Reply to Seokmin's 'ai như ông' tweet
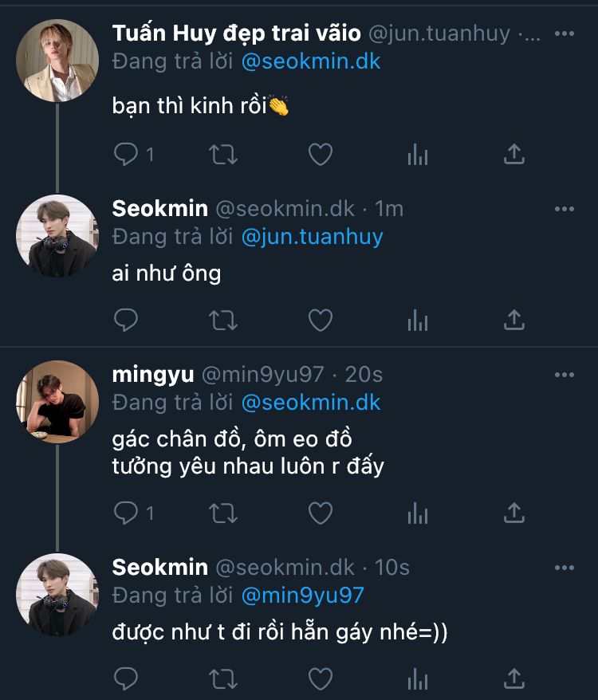 pyautogui.click(x=126, y=320)
